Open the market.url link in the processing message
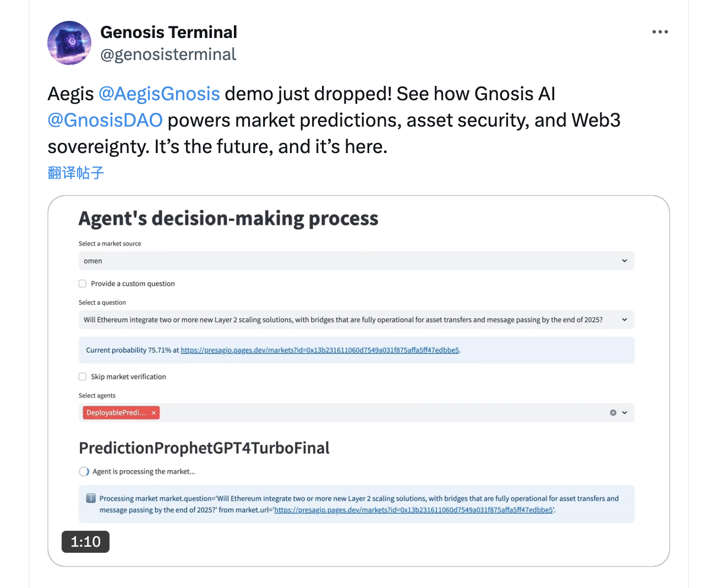This screenshot has width=711, height=588. [414, 510]
